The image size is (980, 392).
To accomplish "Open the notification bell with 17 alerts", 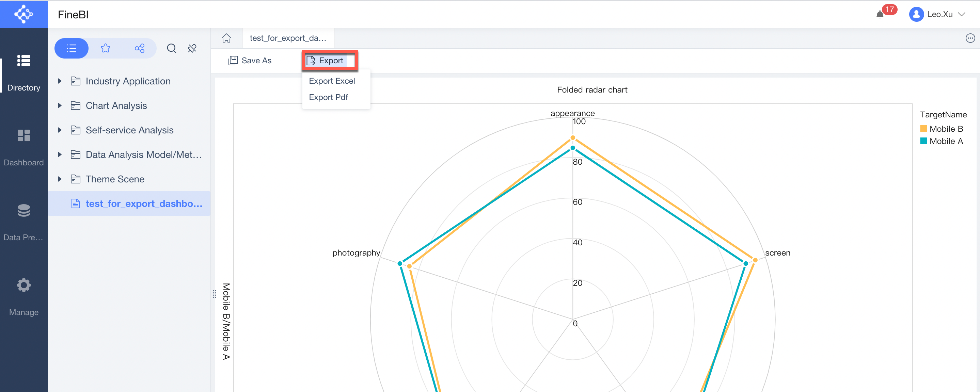I will [x=880, y=14].
